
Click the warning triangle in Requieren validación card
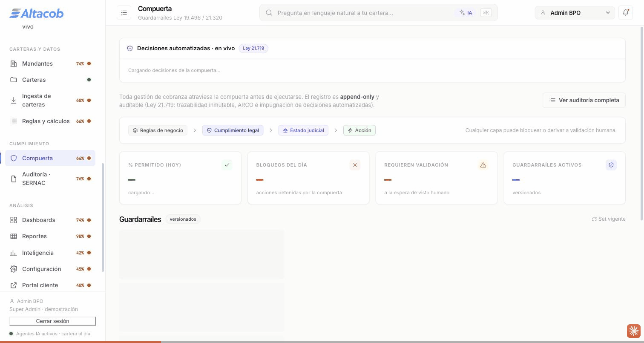(x=483, y=165)
